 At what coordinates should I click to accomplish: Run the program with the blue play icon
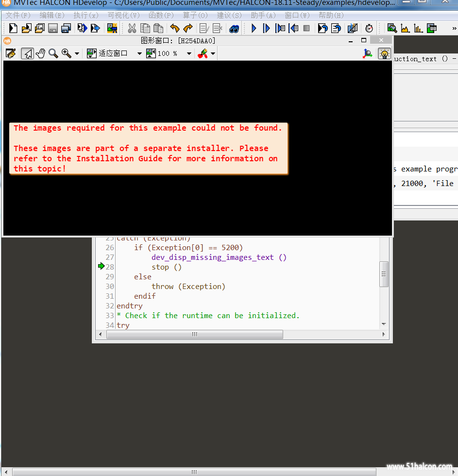click(x=254, y=28)
